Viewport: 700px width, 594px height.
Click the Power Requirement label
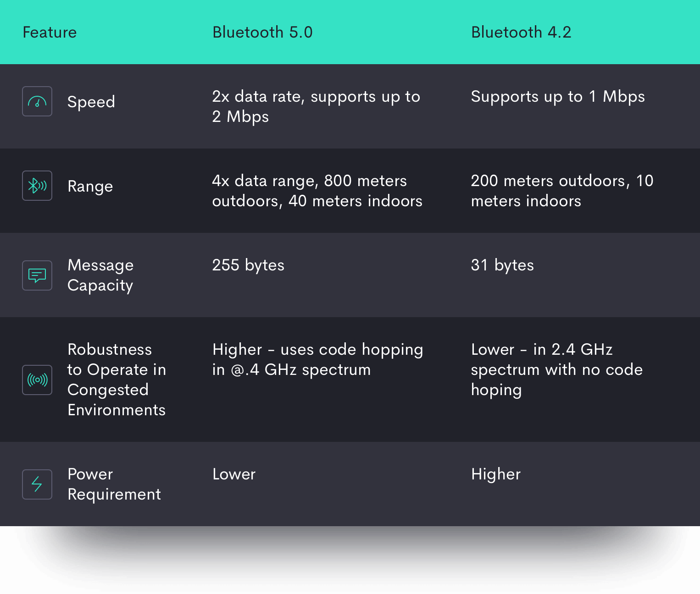pos(114,484)
